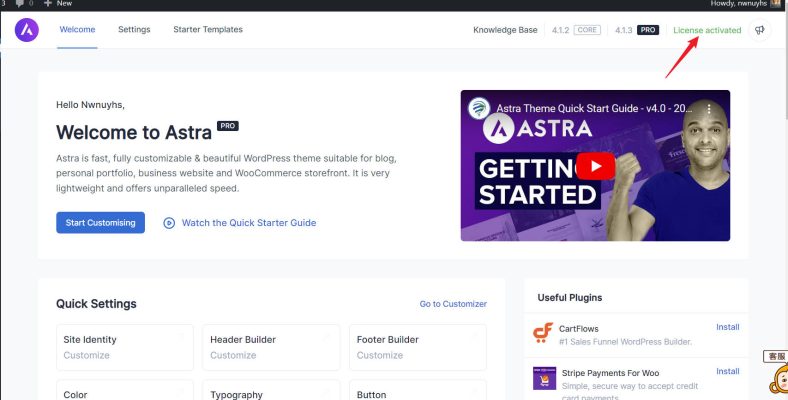The width and height of the screenshot is (788, 400).
Task: Click Customize under Site Identity
Action: 86,355
